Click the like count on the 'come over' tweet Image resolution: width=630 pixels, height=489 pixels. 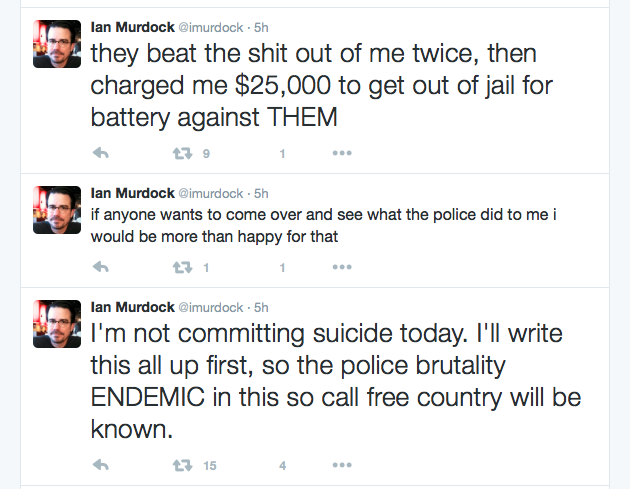click(x=283, y=268)
